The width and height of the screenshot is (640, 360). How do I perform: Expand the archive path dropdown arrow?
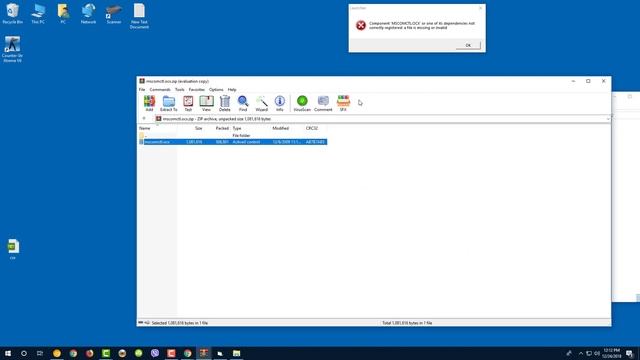tap(608, 119)
